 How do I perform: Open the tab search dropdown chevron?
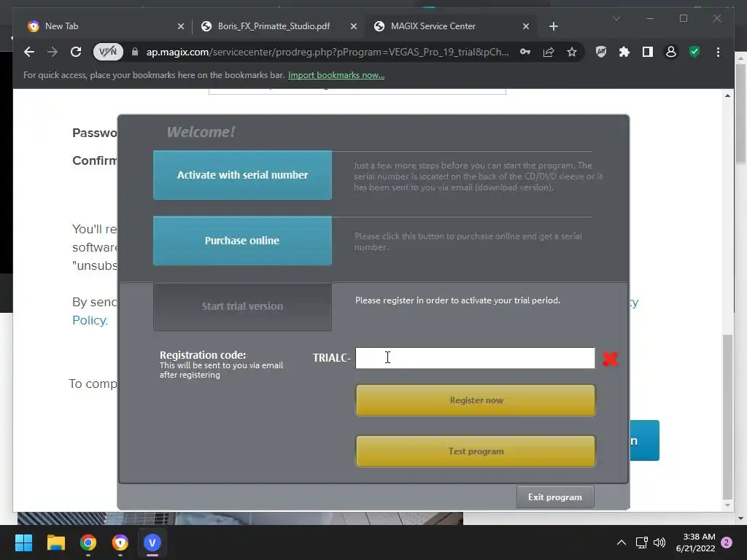(x=616, y=18)
